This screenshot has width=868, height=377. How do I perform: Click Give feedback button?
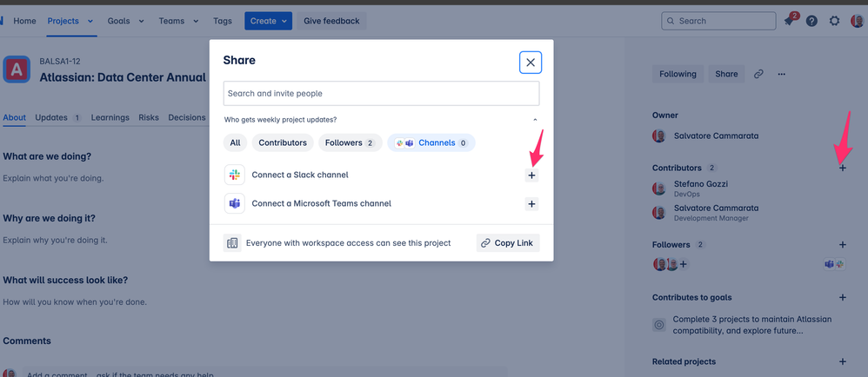(x=331, y=21)
